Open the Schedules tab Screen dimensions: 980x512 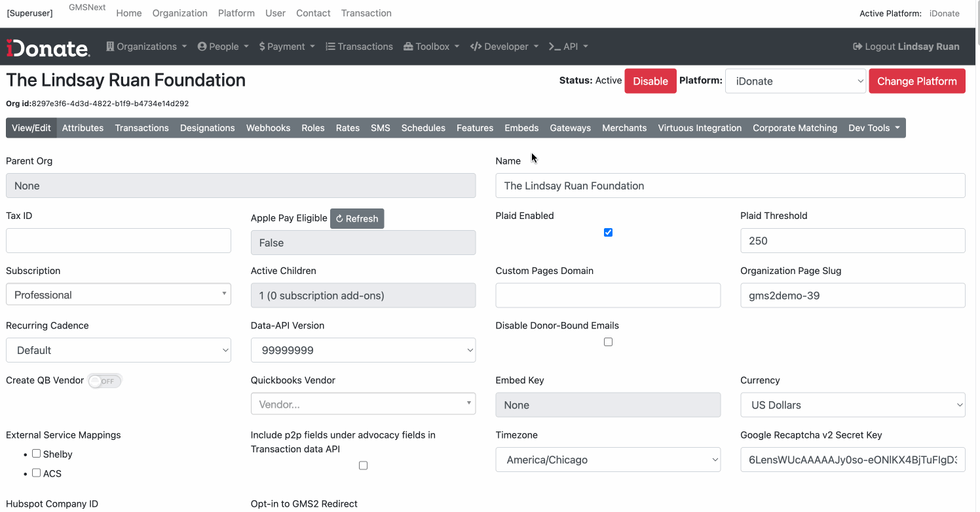[423, 128]
